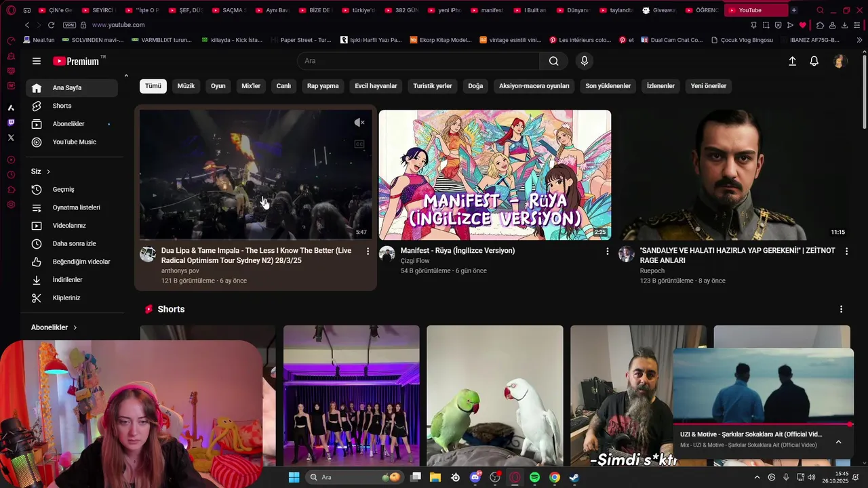Open the parrots Shorts thumbnail
Screen dimensions: 868x488
point(495,396)
